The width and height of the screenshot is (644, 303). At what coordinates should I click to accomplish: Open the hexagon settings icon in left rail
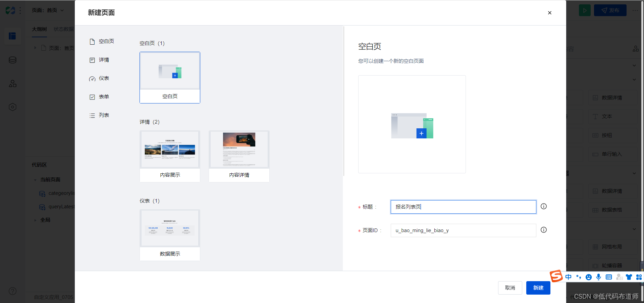(12, 107)
